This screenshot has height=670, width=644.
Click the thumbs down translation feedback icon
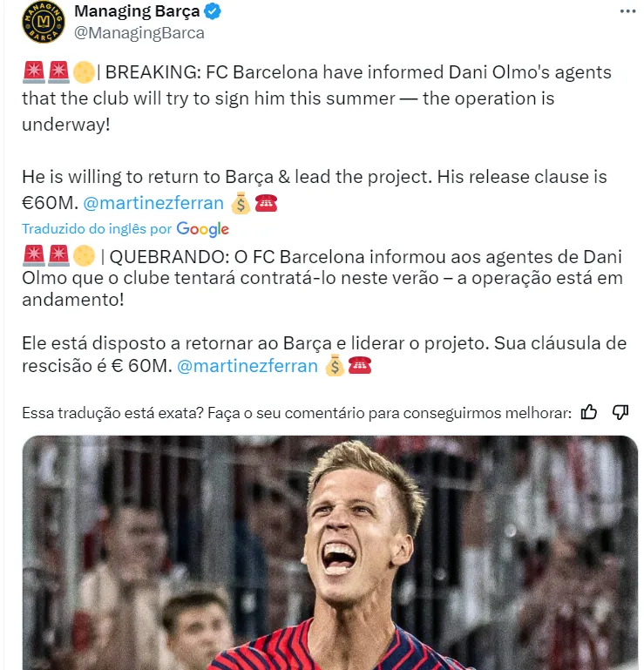[620, 412]
